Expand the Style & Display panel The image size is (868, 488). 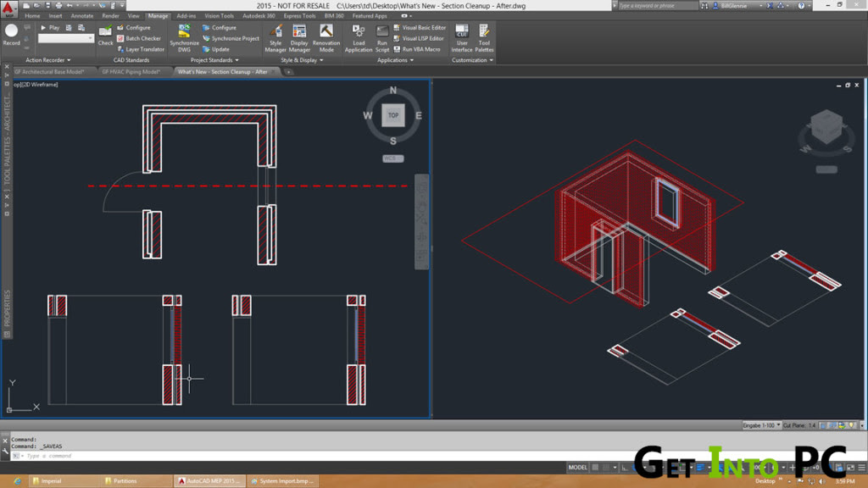pos(302,60)
